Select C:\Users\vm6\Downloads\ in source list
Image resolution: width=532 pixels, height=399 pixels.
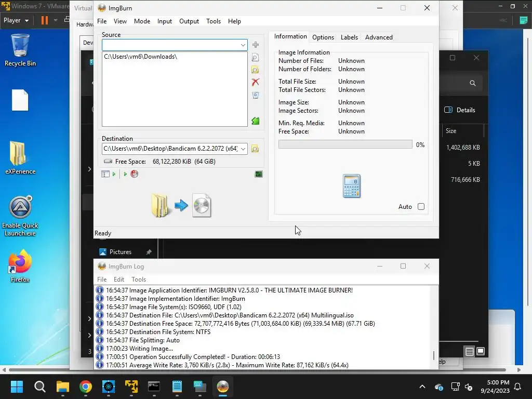(x=140, y=57)
